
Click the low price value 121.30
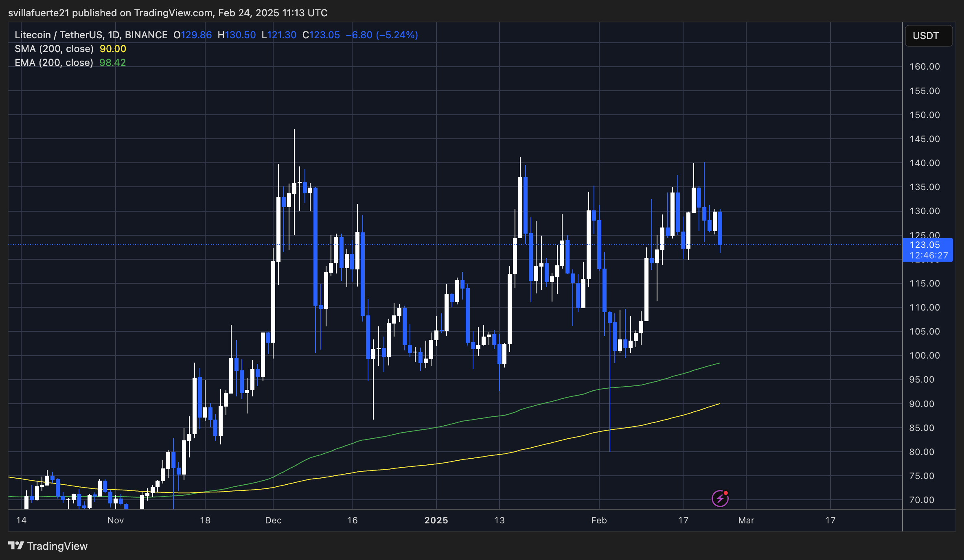282,35
